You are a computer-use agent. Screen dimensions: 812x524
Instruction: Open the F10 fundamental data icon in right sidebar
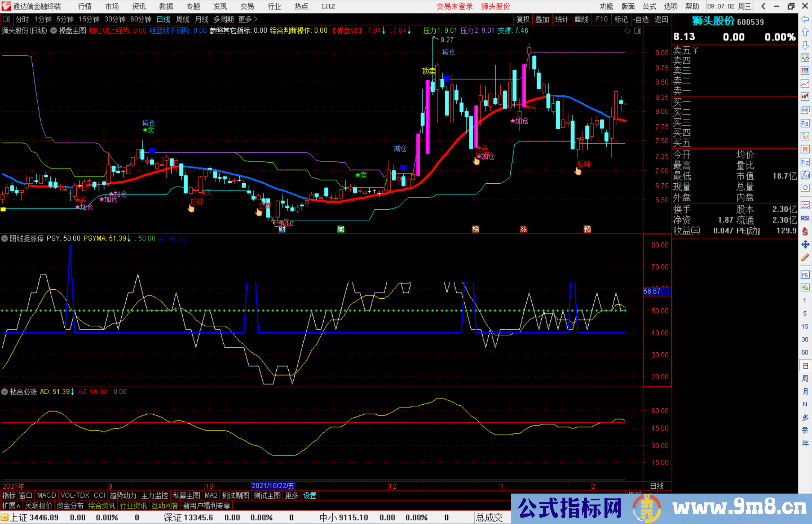tap(805, 123)
